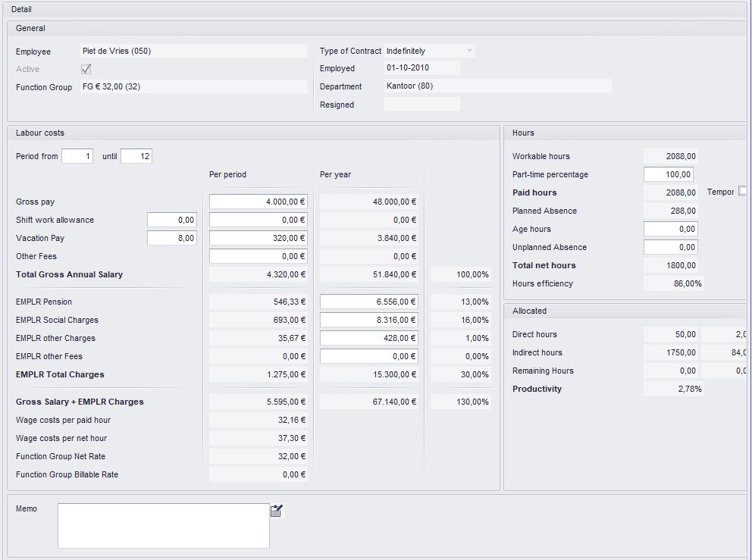Click the Unplanned Absence input field

click(x=670, y=247)
